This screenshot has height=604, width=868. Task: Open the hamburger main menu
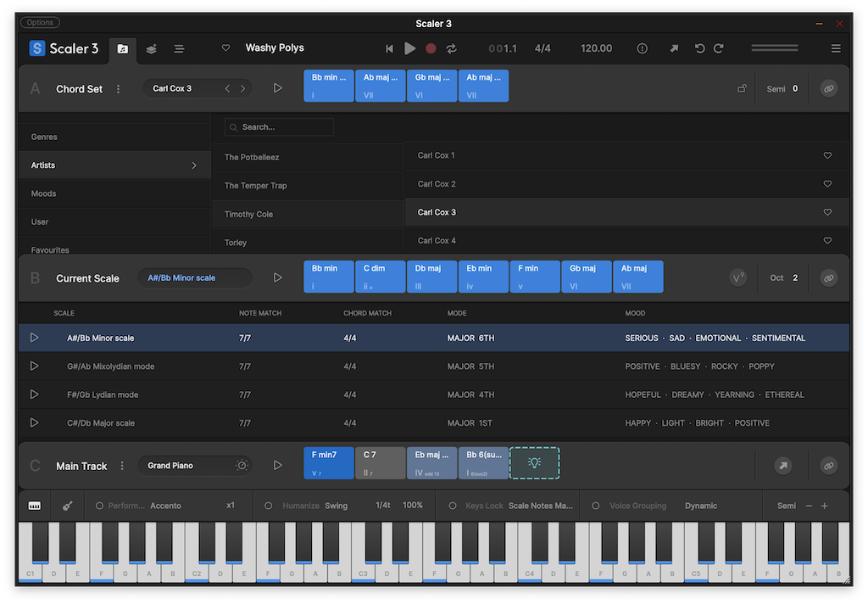coord(836,48)
